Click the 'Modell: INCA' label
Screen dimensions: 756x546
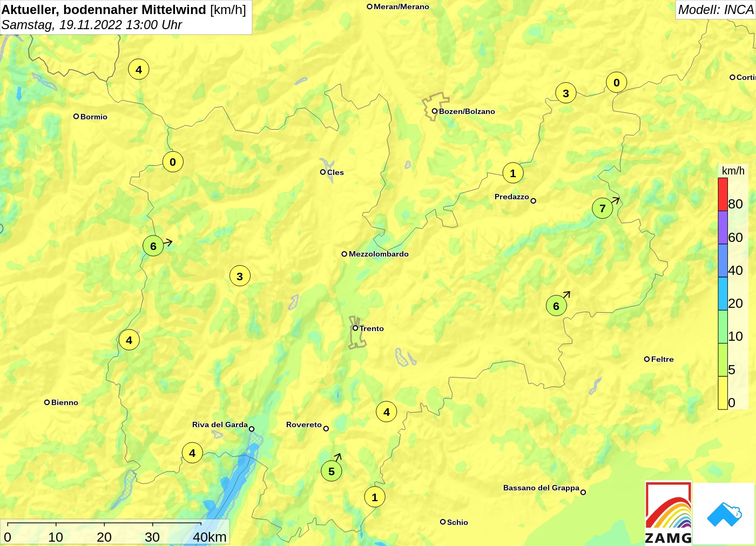(715, 10)
